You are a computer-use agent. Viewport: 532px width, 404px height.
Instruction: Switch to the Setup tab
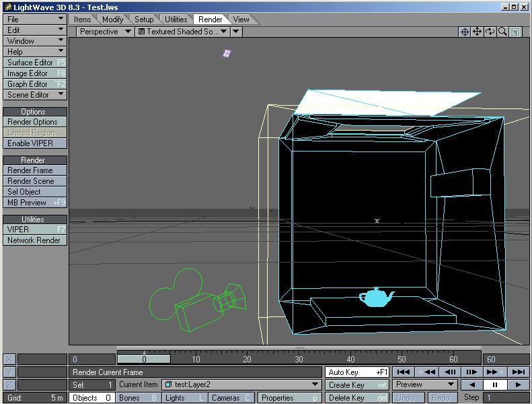pyautogui.click(x=144, y=20)
